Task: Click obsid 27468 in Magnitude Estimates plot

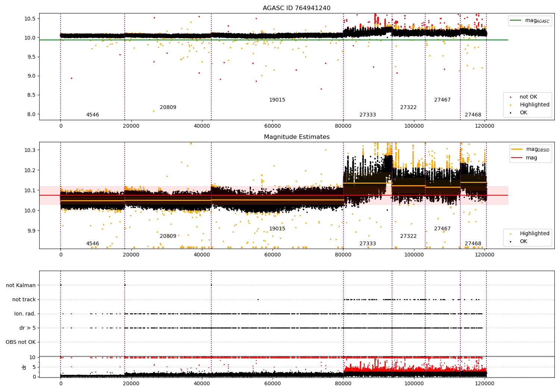Action: (x=473, y=244)
